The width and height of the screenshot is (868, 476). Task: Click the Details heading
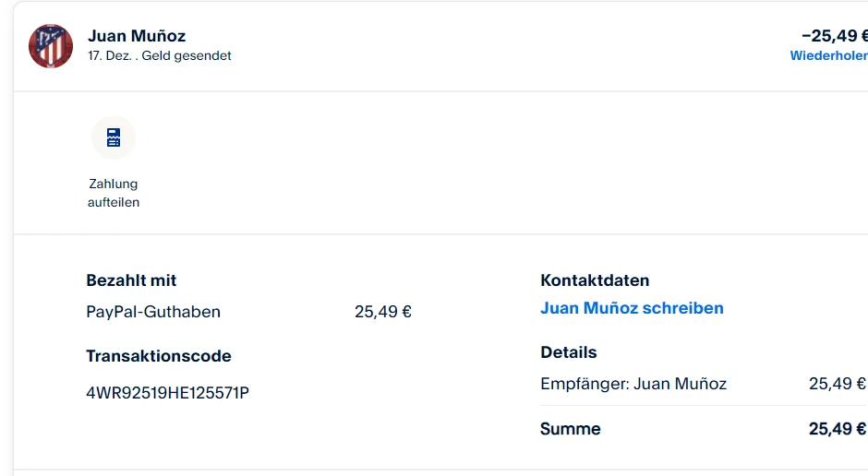(x=569, y=352)
